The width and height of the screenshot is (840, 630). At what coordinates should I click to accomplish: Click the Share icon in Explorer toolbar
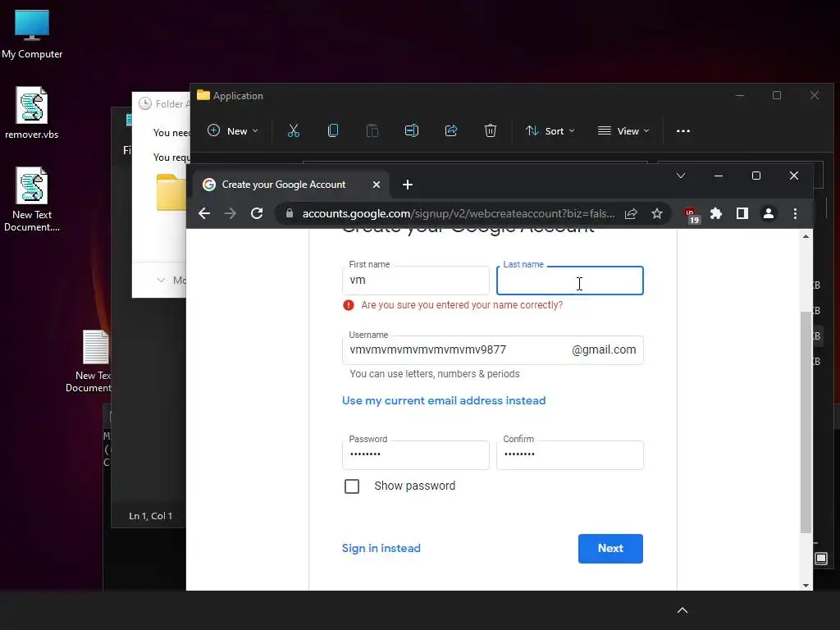451,130
